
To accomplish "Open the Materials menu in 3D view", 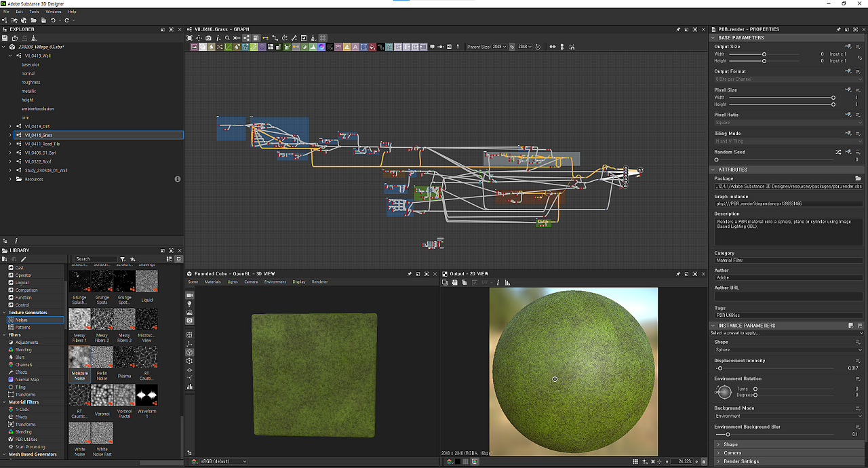I will pyautogui.click(x=213, y=281).
